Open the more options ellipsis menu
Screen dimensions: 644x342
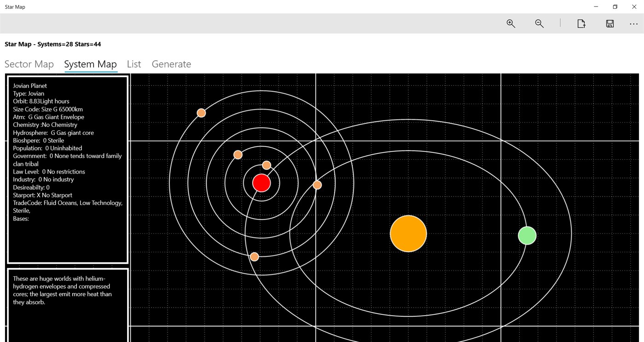pos(633,24)
